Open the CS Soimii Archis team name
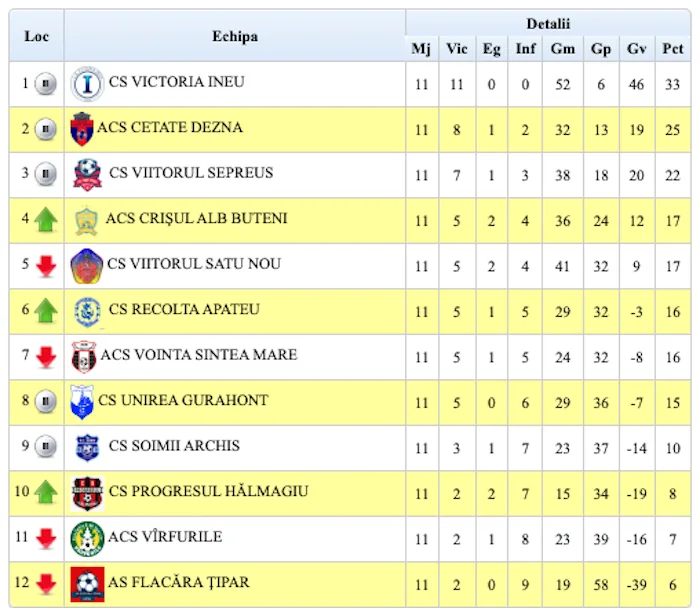Viewport: 700px width, 608px height. [174, 446]
